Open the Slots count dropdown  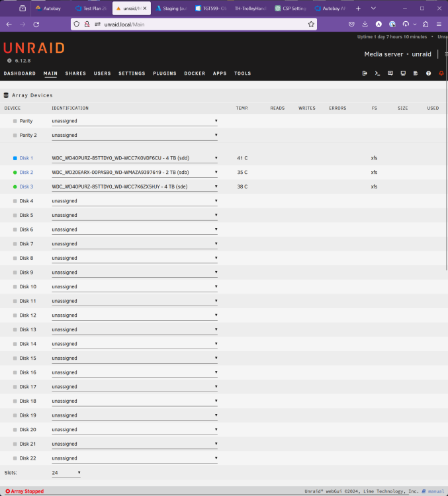pyautogui.click(x=66, y=473)
